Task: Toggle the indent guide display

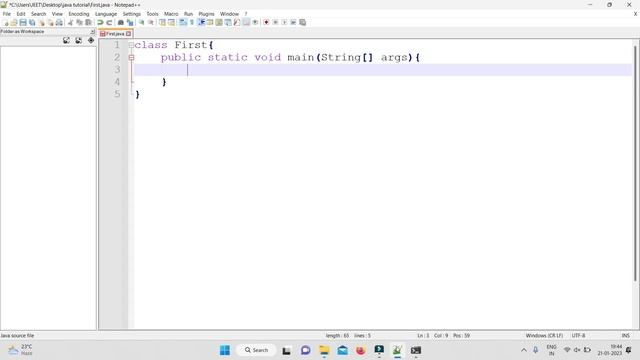Action: pyautogui.click(x=201, y=22)
